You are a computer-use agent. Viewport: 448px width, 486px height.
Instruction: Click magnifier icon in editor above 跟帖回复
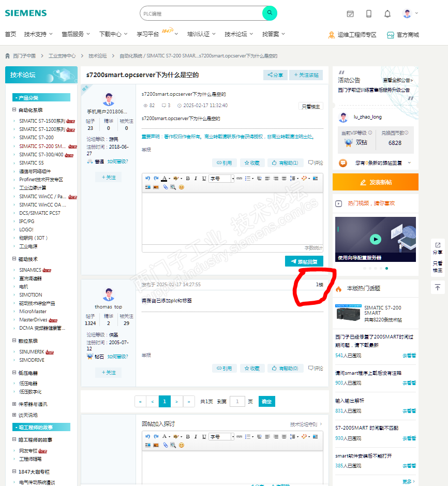click(x=173, y=187)
